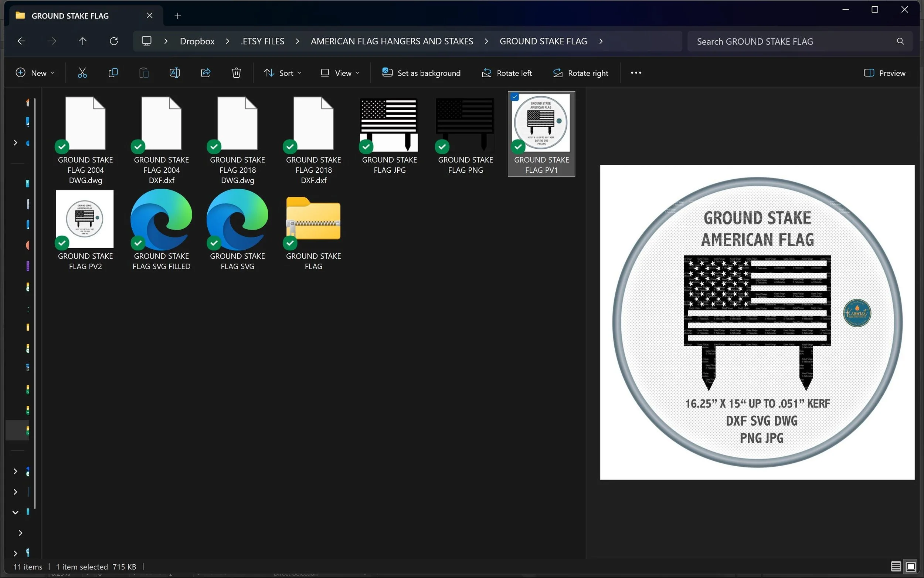Screen dimensions: 924x578
Task: Click the Copy icon in toolbar
Action: coord(113,72)
